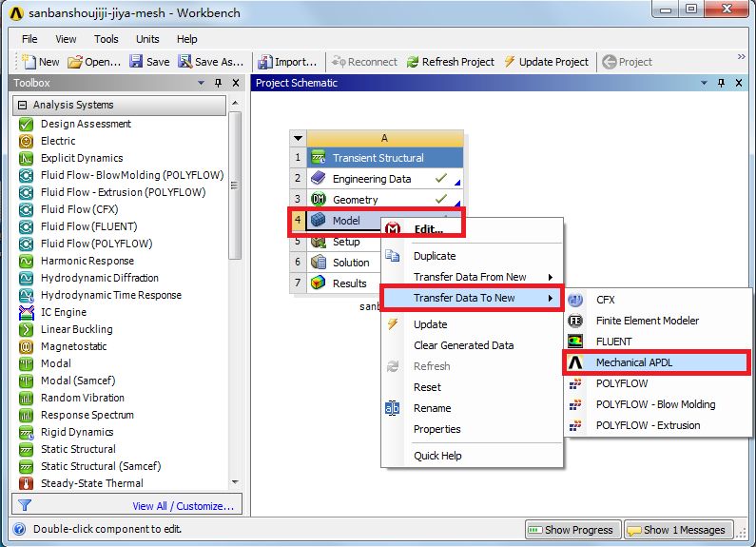
Task: Click the Harmonic Response icon
Action: (x=26, y=261)
